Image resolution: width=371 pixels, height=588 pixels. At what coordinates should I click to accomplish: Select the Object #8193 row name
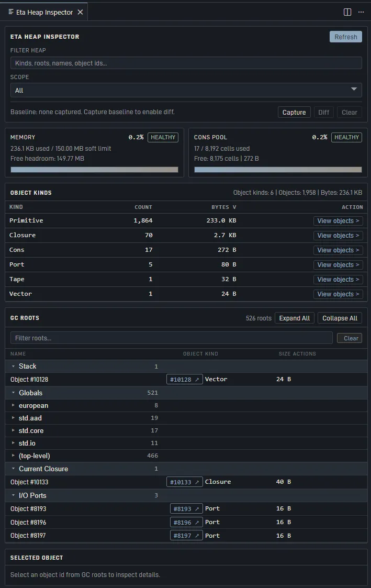coord(28,509)
